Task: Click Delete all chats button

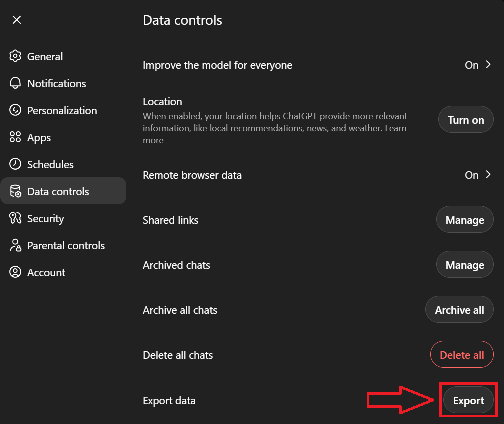Action: pyautogui.click(x=461, y=354)
